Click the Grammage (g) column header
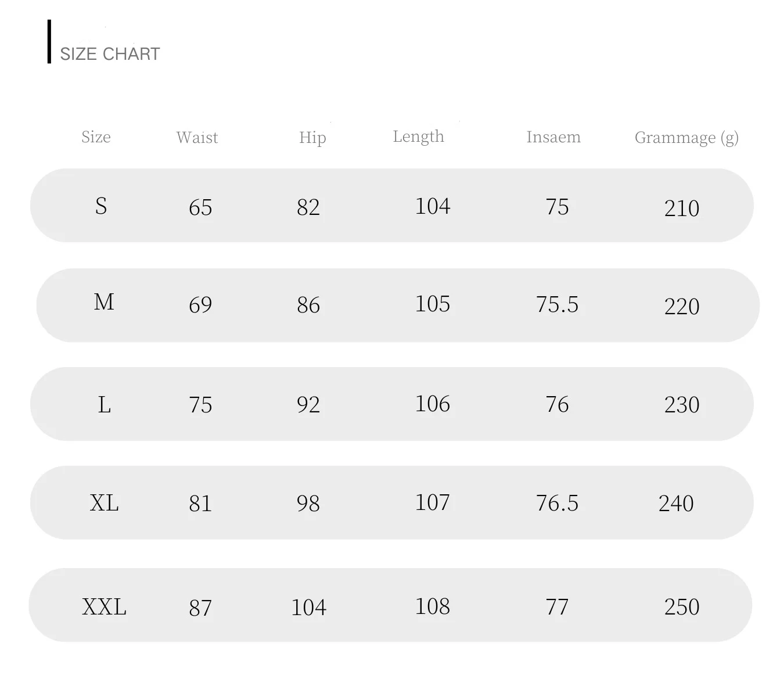The height and width of the screenshot is (697, 784). (686, 138)
